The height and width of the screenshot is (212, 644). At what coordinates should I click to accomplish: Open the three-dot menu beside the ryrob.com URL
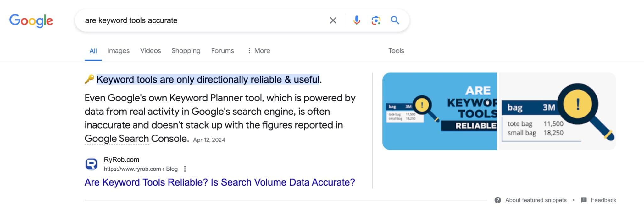coord(184,169)
